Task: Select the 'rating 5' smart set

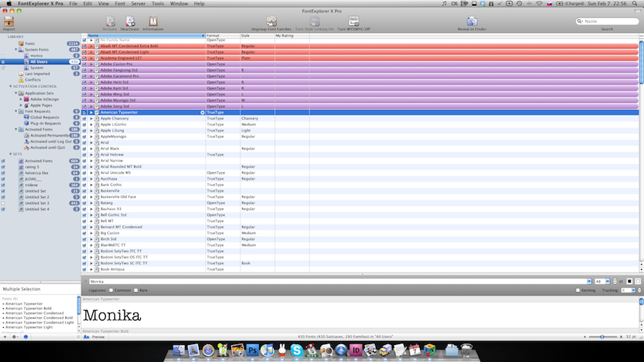Action: tap(32, 167)
